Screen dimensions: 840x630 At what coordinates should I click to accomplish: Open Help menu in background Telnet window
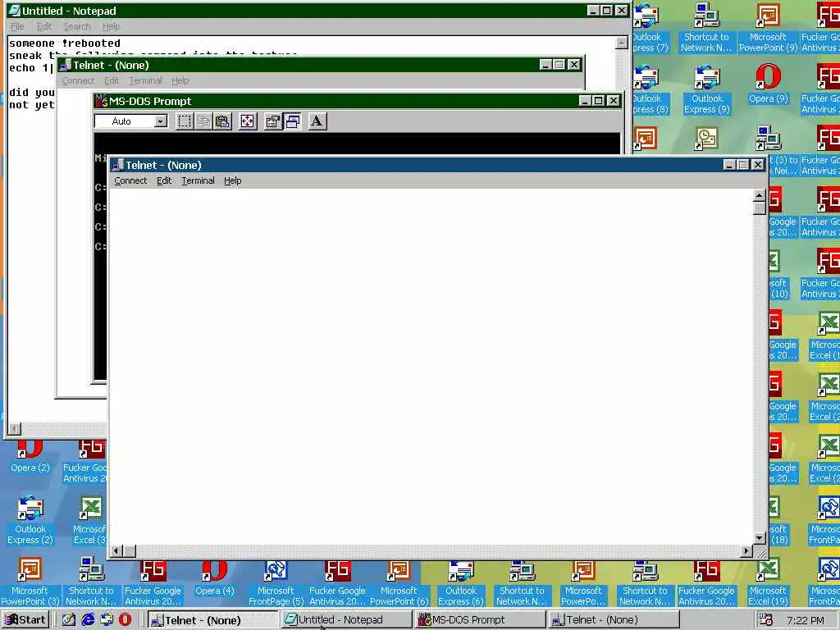tap(180, 80)
